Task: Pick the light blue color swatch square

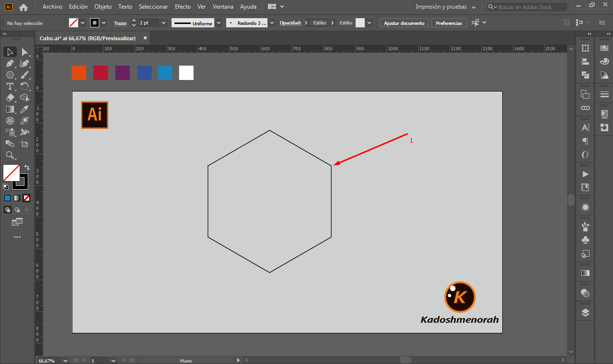Action: 165,73
